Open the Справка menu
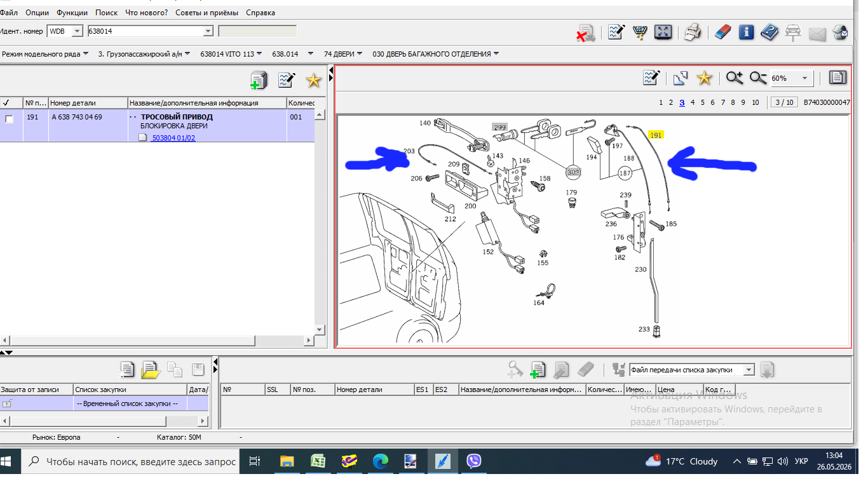Image resolution: width=868 pixels, height=488 pixels. click(x=261, y=13)
